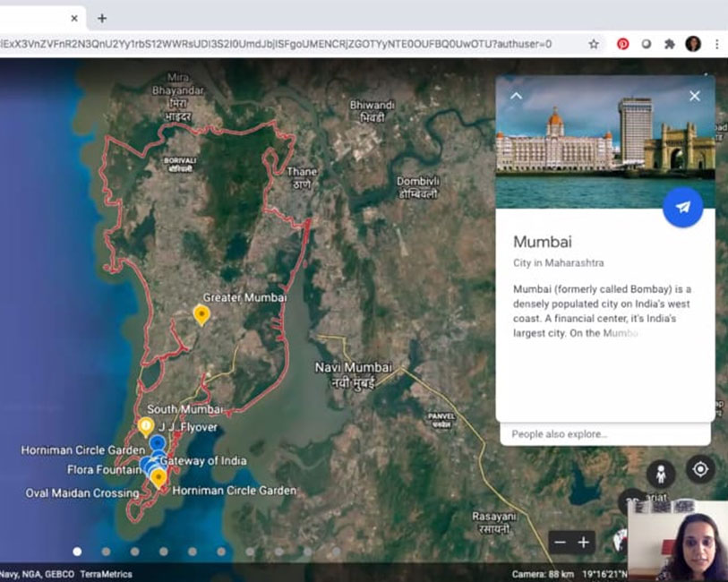This screenshot has height=582, width=728.
Task: Click the Oval Maidan Crossing label
Action: click(x=82, y=492)
